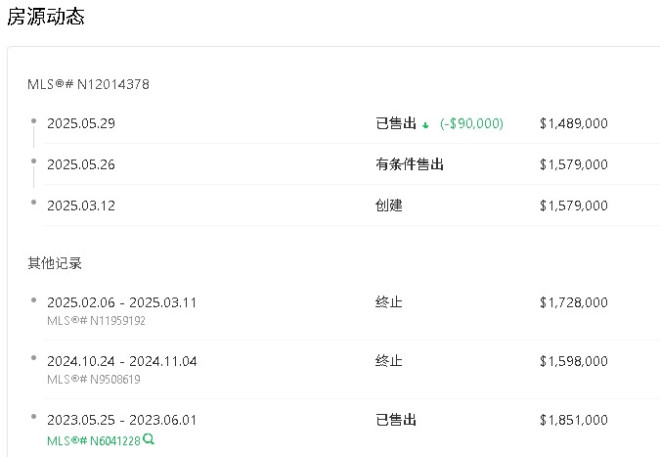Screen dimensions: 660x457
Task: Select the 2025.02.06 - 2025.03.11 terminated record
Action: (122, 302)
